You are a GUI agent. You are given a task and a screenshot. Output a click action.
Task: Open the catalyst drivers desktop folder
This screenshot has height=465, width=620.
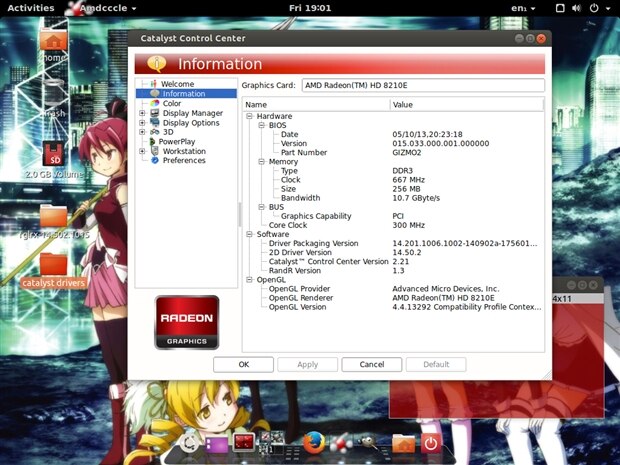53,265
